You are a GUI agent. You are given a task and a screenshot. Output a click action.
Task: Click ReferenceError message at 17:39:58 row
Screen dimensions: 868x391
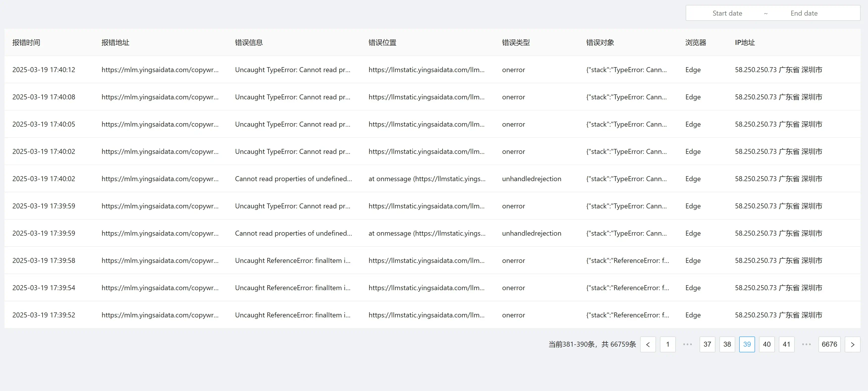click(x=293, y=261)
